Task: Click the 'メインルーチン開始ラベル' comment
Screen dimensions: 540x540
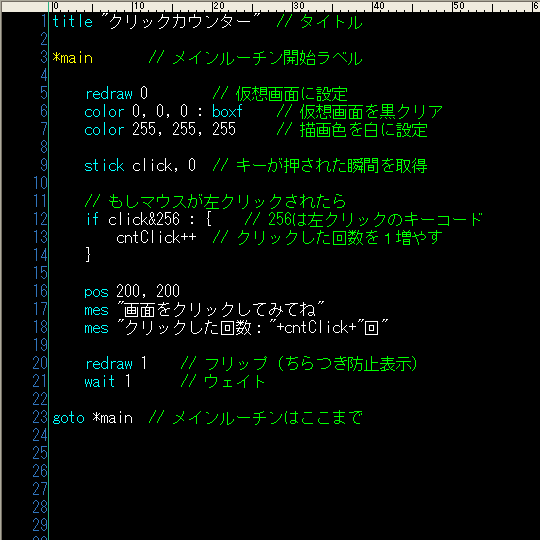Action: [267, 58]
